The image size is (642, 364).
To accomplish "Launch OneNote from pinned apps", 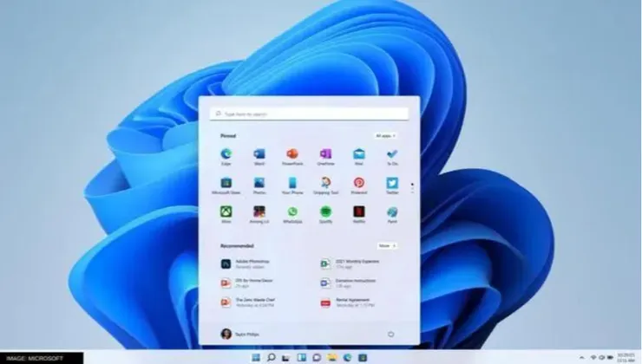I will (325, 157).
